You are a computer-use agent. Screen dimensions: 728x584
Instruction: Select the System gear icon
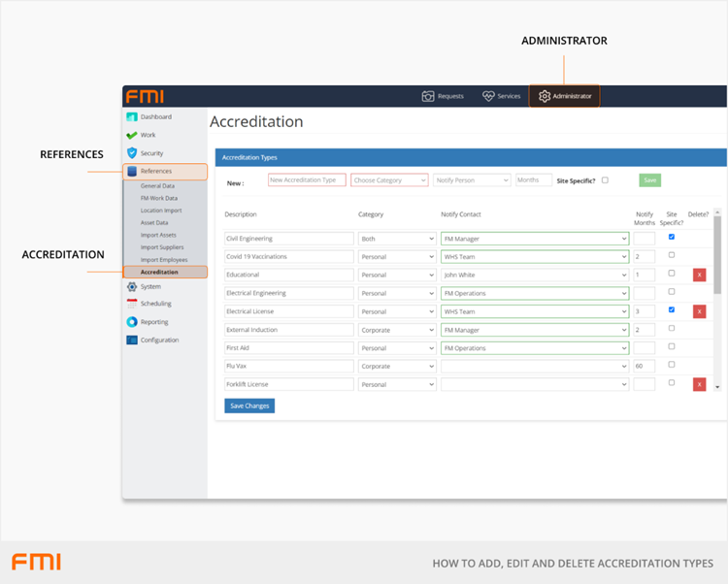(x=132, y=286)
